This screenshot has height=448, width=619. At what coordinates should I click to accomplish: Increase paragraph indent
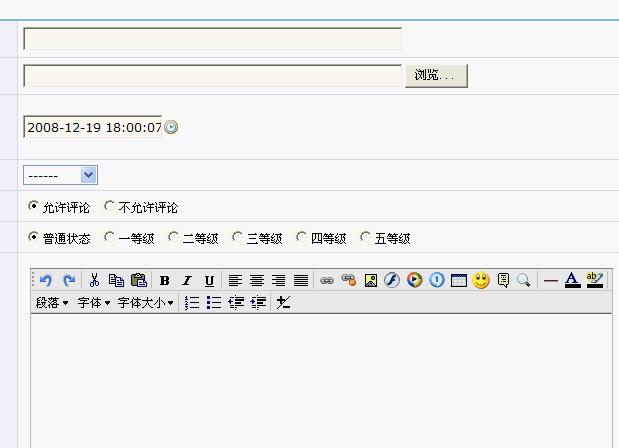pos(258,303)
